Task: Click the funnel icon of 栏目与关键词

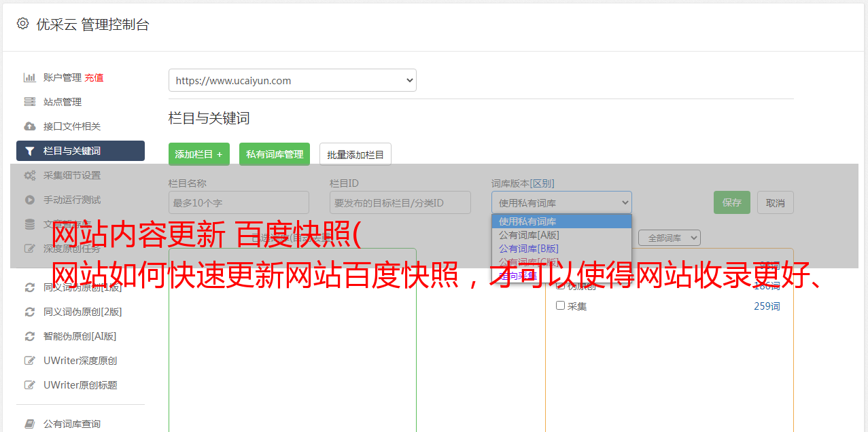Action: coord(29,151)
